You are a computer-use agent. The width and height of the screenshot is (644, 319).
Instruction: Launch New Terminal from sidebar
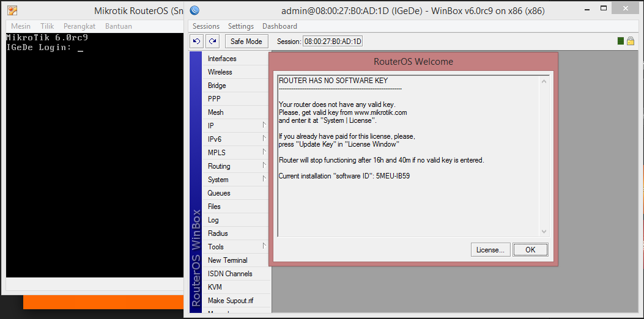(x=236, y=260)
